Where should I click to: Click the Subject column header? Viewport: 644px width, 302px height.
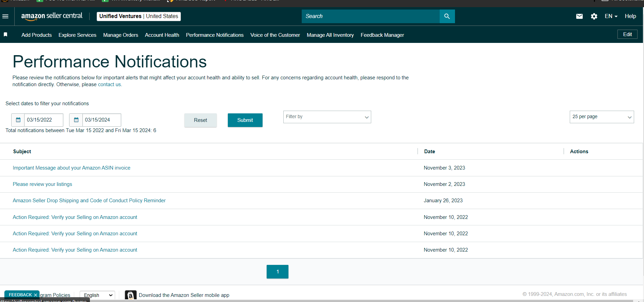22,152
